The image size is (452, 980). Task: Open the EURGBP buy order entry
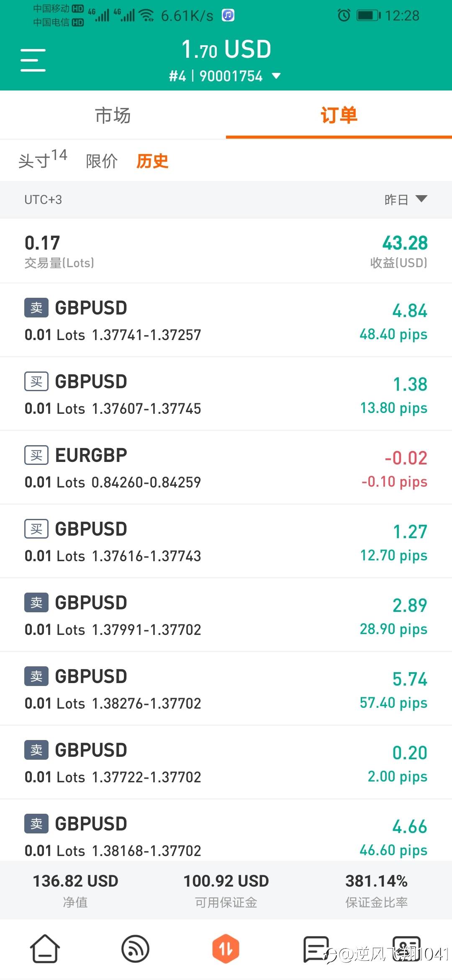[x=226, y=467]
